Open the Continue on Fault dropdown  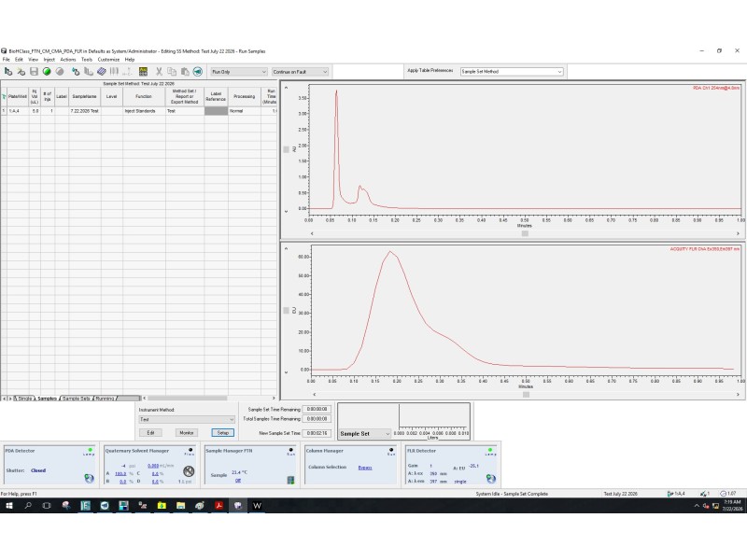tap(300, 72)
